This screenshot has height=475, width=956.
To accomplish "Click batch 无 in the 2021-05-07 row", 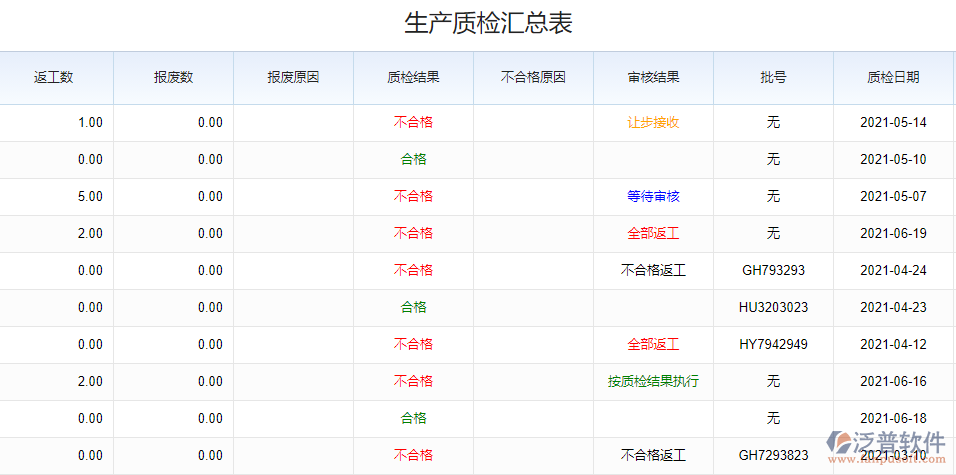I will click(773, 196).
